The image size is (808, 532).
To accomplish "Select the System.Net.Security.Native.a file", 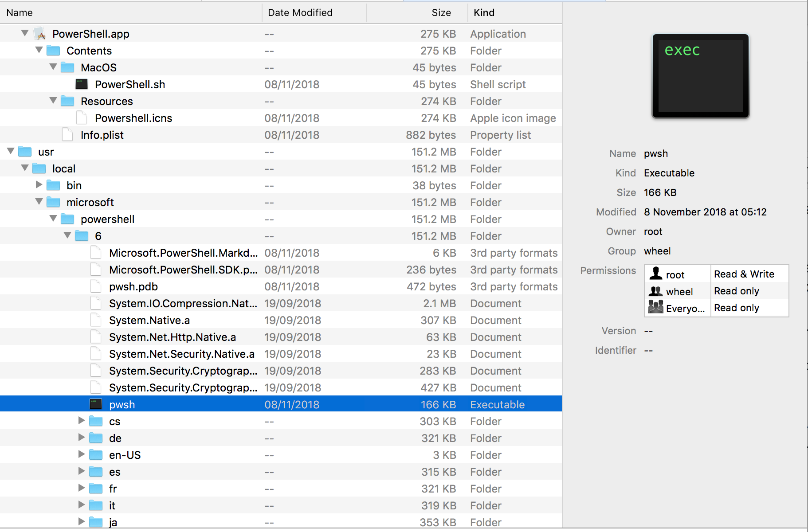I will click(x=281, y=354).
